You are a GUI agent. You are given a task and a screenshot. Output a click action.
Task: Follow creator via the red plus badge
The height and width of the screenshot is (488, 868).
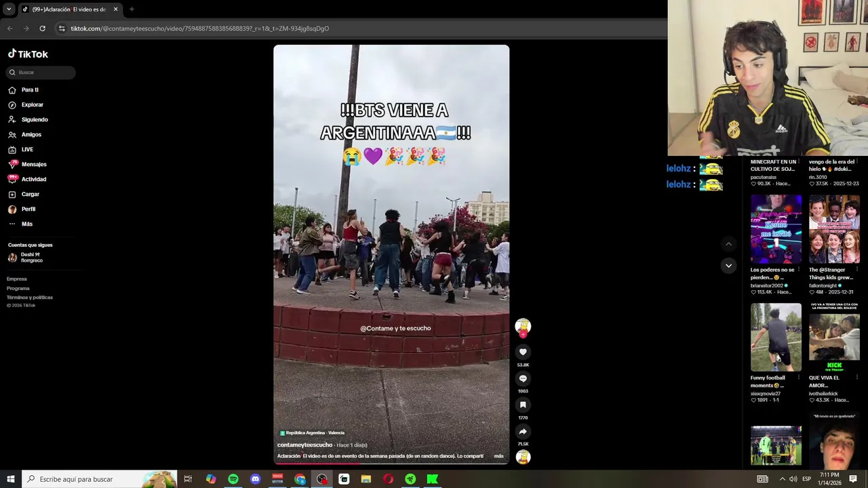(x=523, y=335)
